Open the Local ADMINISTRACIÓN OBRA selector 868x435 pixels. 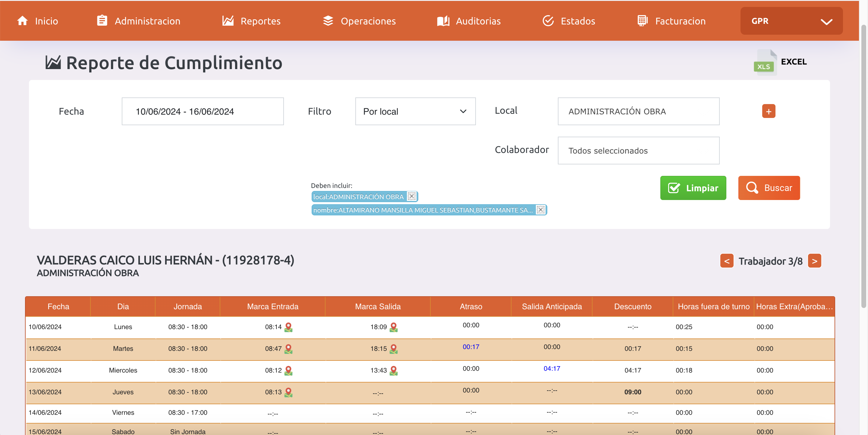pos(639,112)
